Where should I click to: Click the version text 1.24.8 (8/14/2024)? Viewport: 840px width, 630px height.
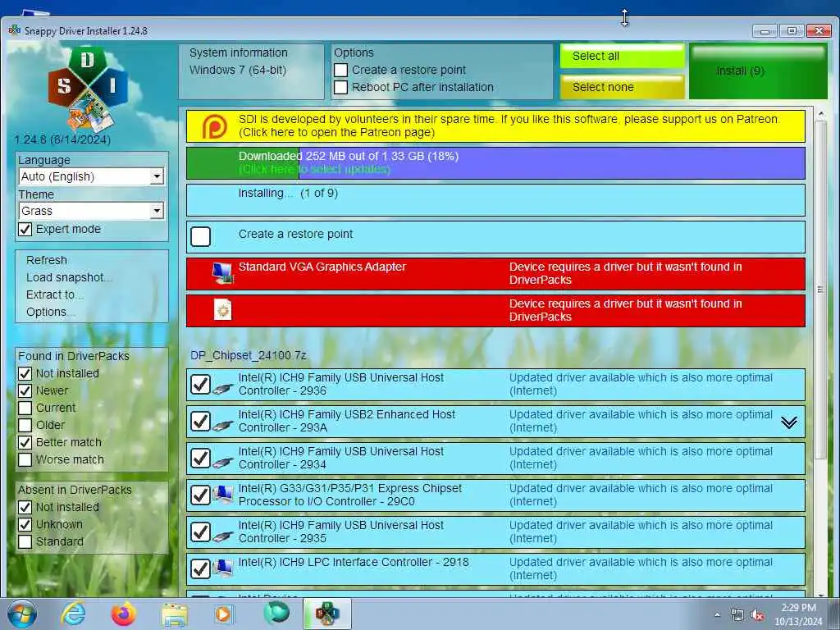[62, 139]
